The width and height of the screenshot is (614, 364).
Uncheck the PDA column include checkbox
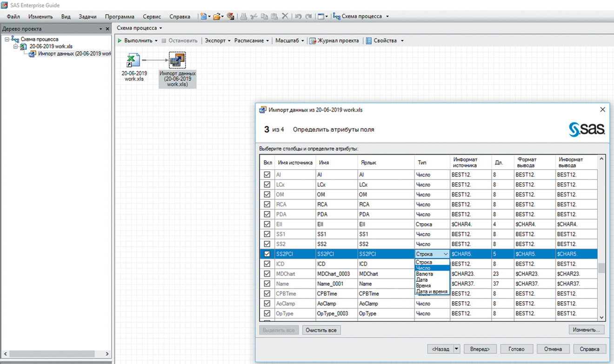[x=267, y=214]
